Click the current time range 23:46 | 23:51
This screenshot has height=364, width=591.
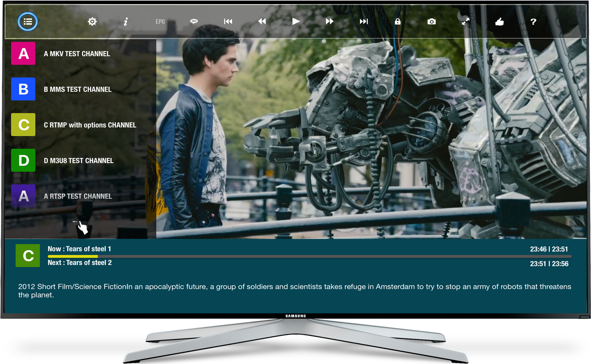(549, 249)
